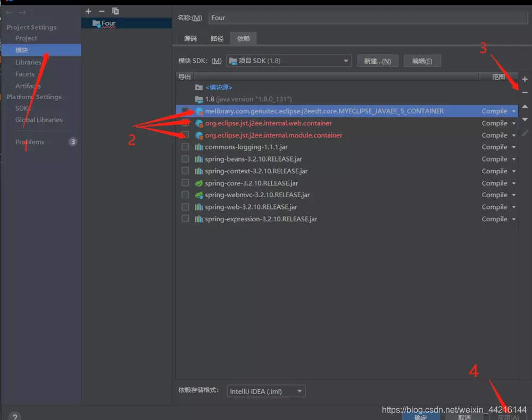Click the remove module minus icon
532x420 pixels.
point(102,11)
